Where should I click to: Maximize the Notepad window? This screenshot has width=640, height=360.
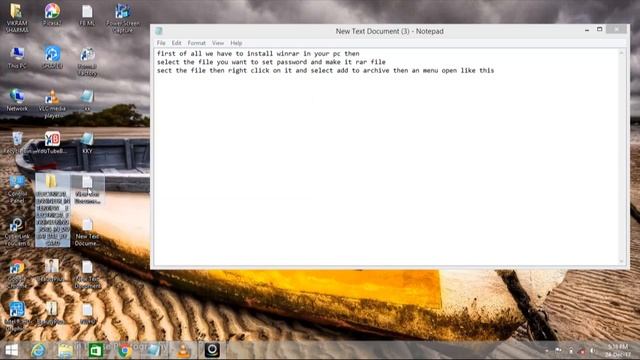[600, 29]
